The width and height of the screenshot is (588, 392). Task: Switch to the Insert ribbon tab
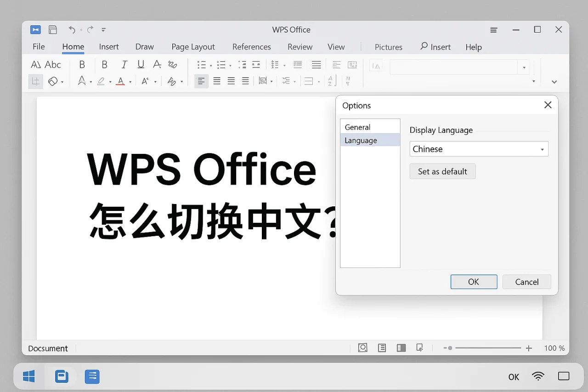coord(109,46)
